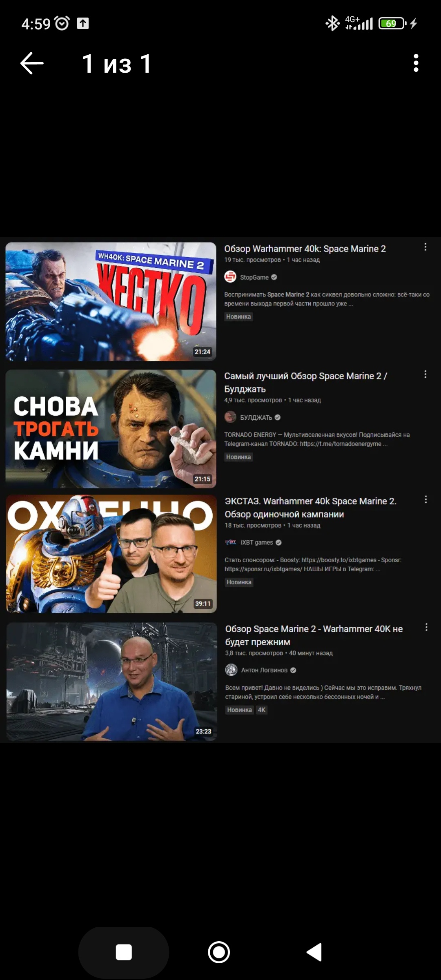Image resolution: width=441 pixels, height=980 pixels.
Task: Click the БУЛДЖАТЬ channel avatar
Action: tap(230, 417)
